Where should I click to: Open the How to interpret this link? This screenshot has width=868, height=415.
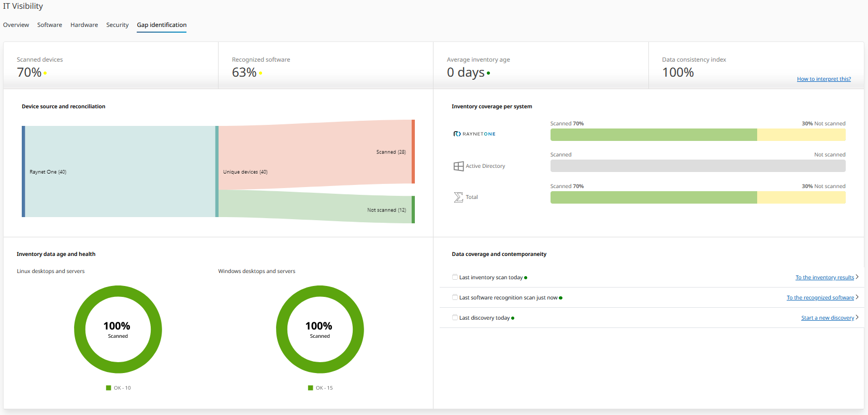[823, 79]
